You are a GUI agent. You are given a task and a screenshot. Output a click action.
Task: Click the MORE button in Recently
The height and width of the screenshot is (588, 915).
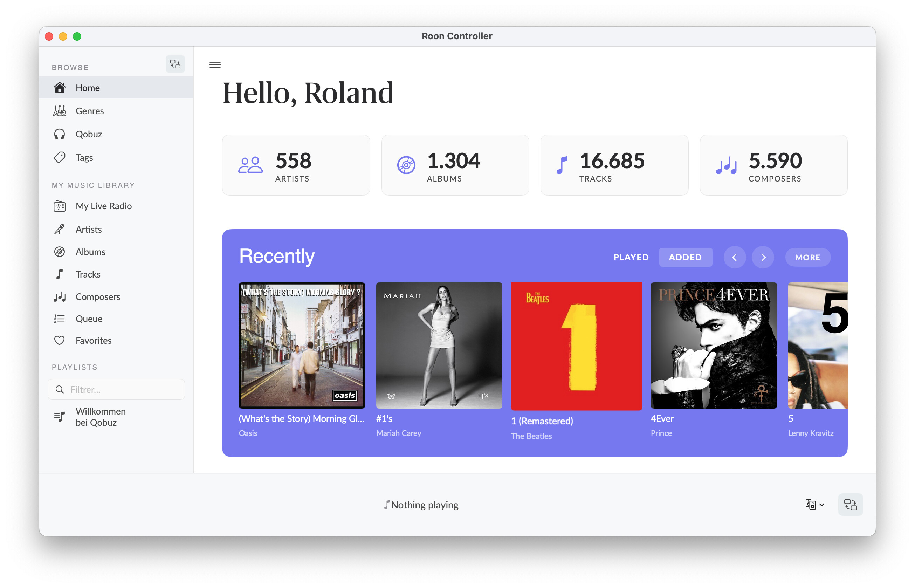[807, 257]
